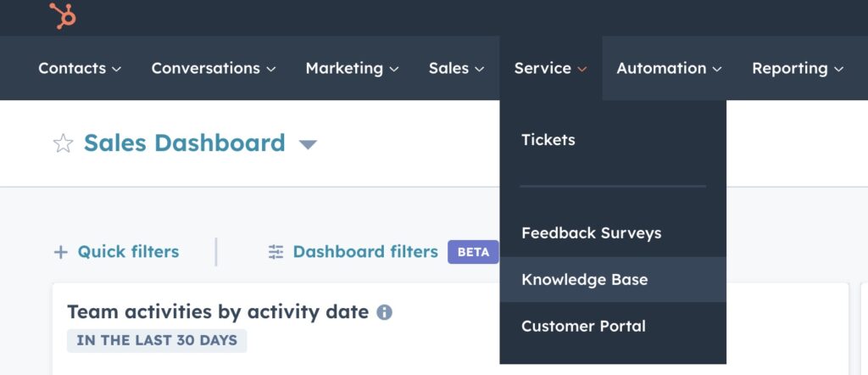
Task: Open the Sales navigation menu
Action: point(456,68)
